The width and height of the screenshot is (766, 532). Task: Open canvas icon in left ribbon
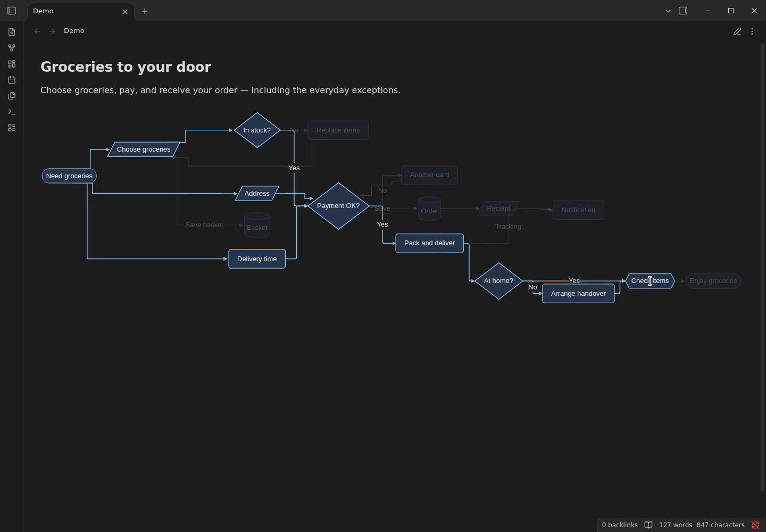(x=12, y=64)
